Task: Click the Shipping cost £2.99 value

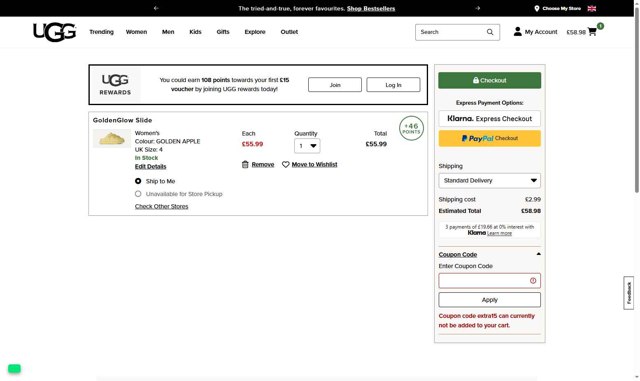Action: pos(533,199)
